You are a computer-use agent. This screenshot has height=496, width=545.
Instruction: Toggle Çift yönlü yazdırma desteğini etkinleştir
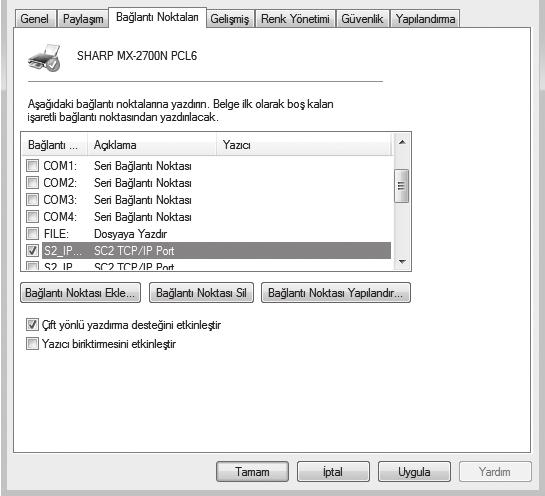(x=32, y=325)
